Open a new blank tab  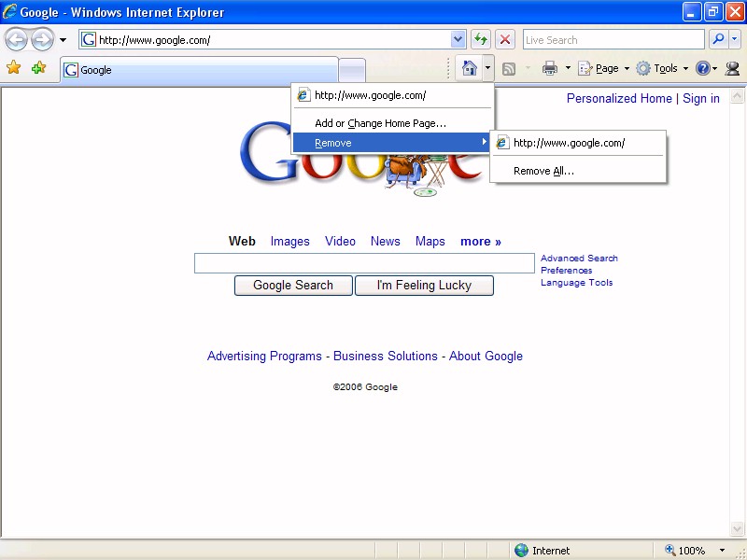pyautogui.click(x=352, y=70)
